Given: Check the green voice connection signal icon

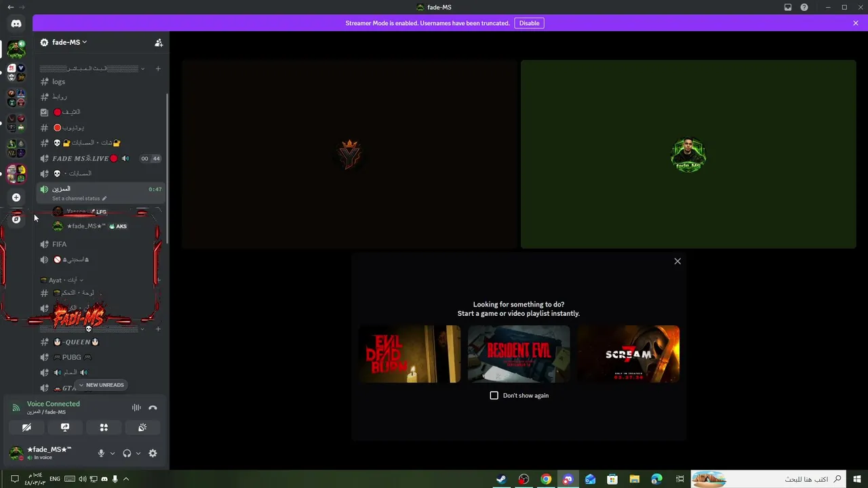Looking at the screenshot, I should (x=16, y=408).
